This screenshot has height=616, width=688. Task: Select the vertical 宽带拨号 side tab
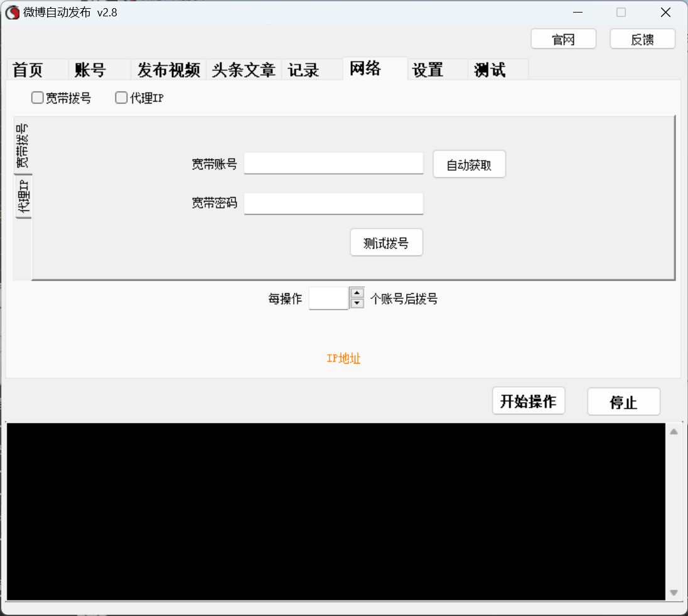pyautogui.click(x=23, y=145)
